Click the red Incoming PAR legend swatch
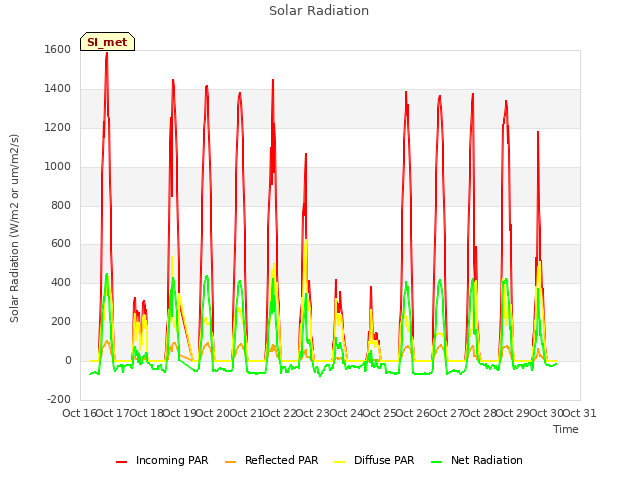Image resolution: width=640 pixels, height=480 pixels. 122,462
